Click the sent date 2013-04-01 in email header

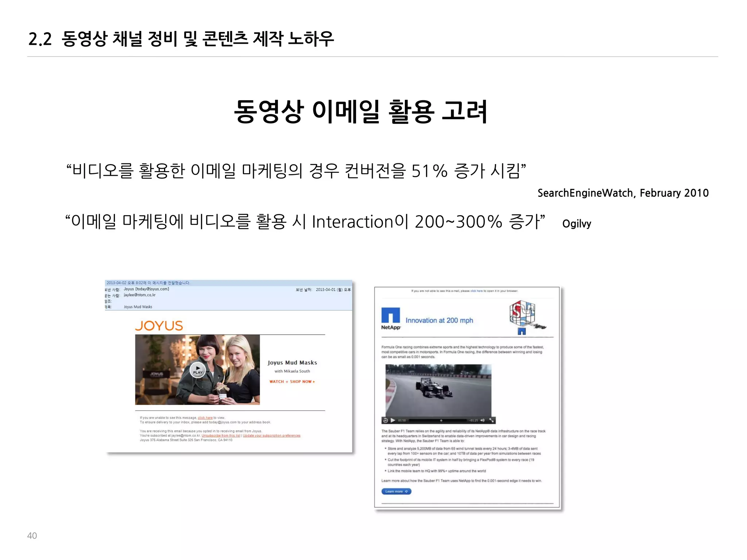333,290
